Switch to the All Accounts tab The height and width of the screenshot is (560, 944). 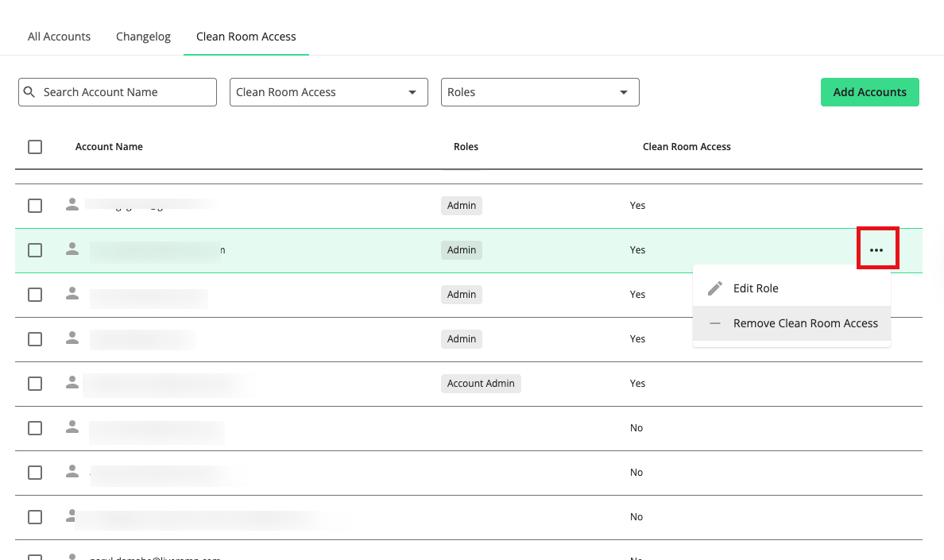point(59,37)
